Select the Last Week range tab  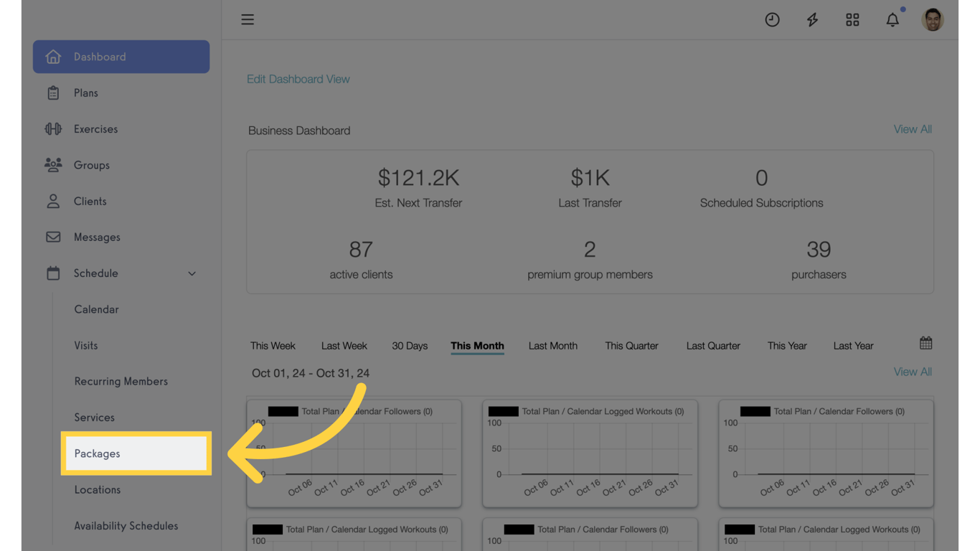pyautogui.click(x=344, y=346)
